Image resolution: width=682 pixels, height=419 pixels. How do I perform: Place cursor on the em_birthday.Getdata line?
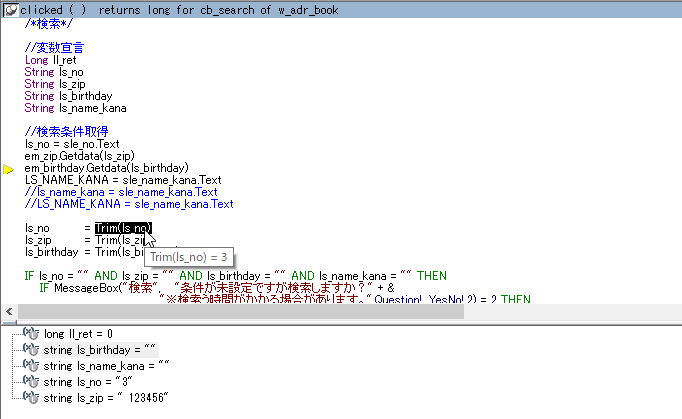click(x=106, y=168)
